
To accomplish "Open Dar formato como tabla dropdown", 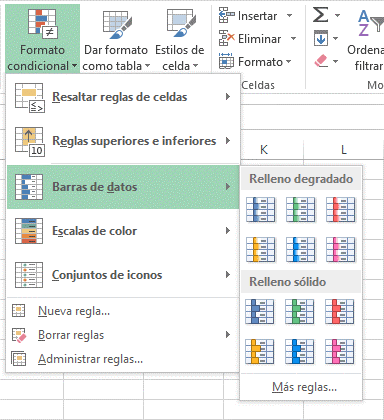I will pos(116,39).
